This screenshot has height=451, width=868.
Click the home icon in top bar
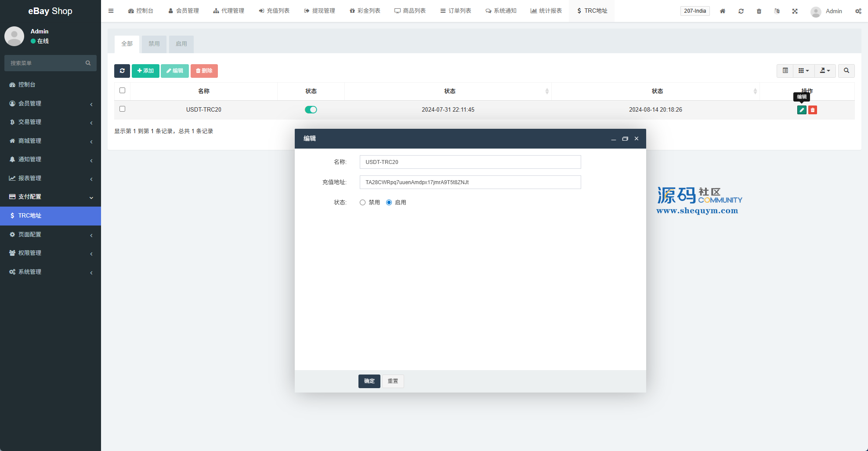pyautogui.click(x=723, y=11)
